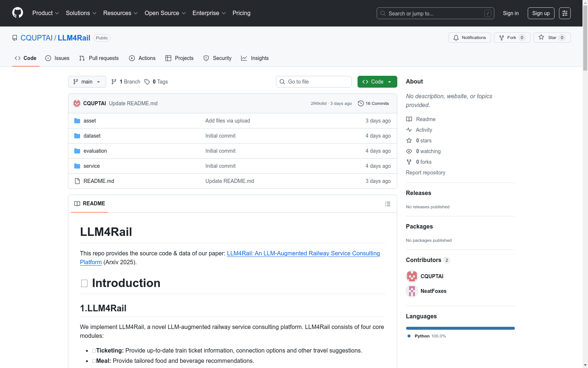Switch to the Security tab
588x368 pixels.
(218, 58)
